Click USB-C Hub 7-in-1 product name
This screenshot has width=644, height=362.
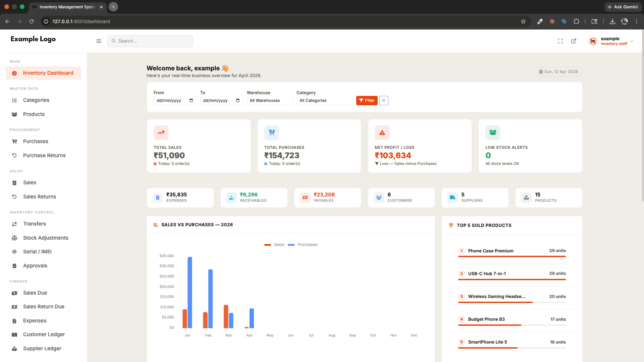(487, 274)
